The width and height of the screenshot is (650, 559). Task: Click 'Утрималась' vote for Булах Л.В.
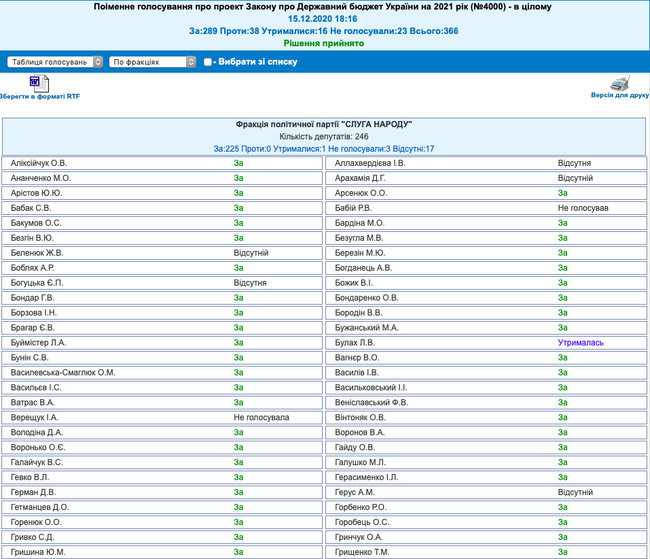(x=581, y=342)
